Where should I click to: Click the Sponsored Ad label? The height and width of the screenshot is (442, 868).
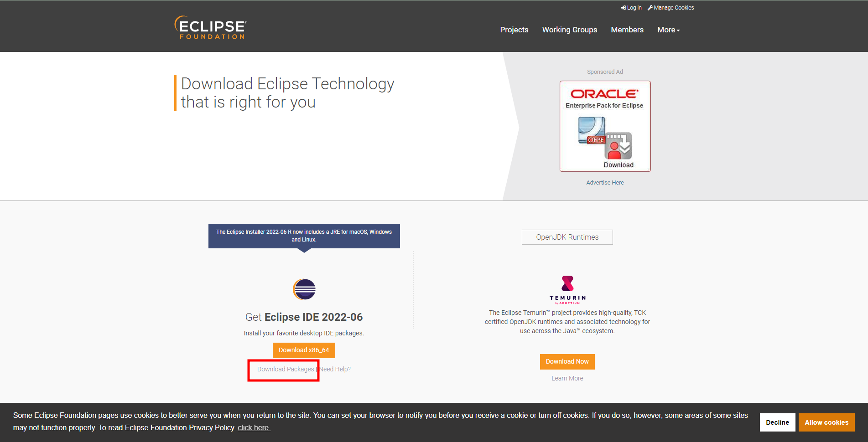point(605,72)
